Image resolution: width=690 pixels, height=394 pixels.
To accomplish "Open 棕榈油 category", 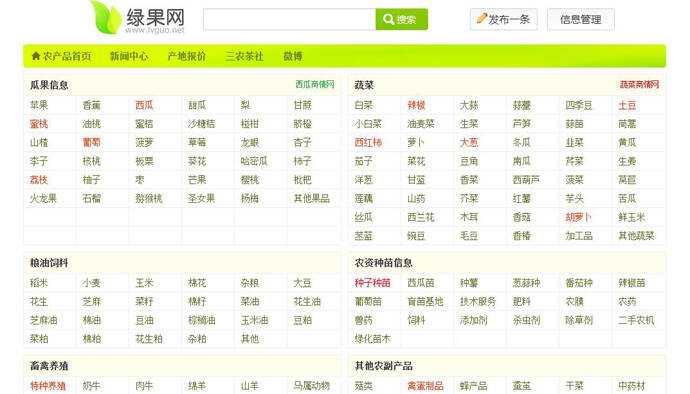I will point(202,320).
